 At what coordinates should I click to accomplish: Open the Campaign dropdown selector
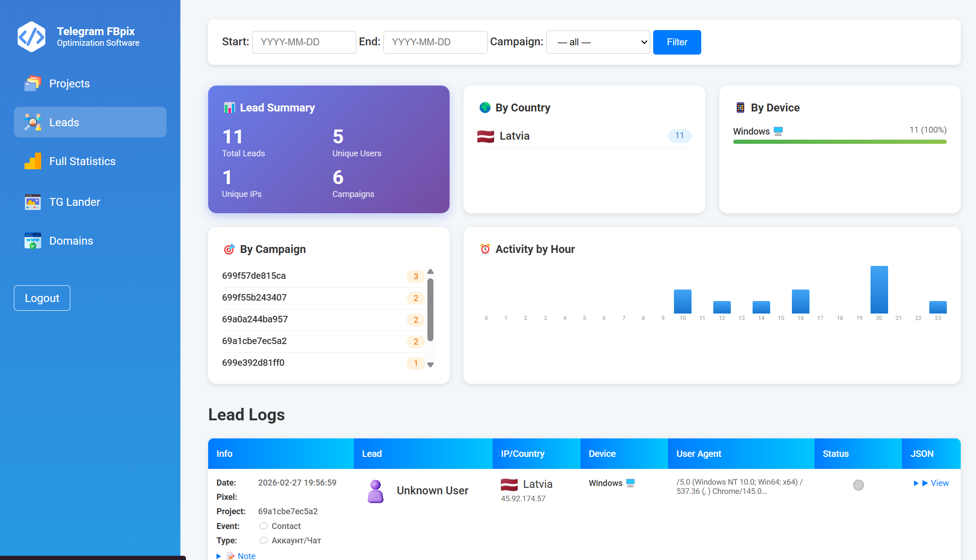pos(598,42)
